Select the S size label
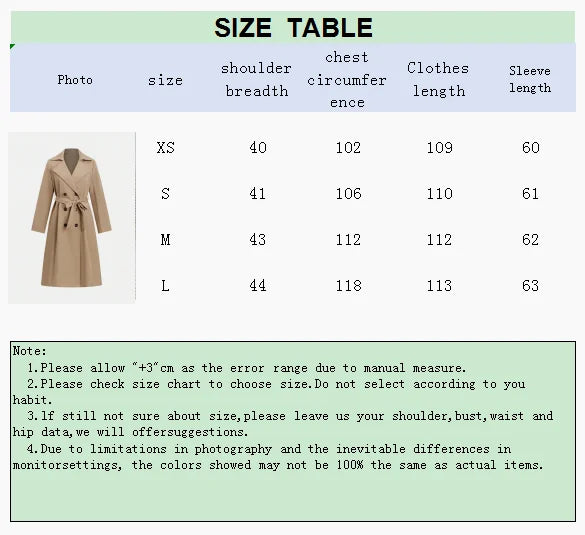Viewport: 585px width, 535px height. pos(165,194)
